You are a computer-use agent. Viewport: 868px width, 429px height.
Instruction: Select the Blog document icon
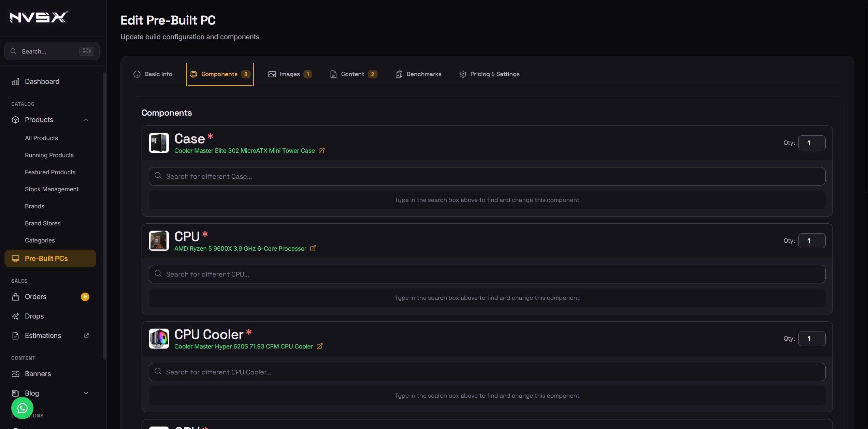[x=15, y=393]
